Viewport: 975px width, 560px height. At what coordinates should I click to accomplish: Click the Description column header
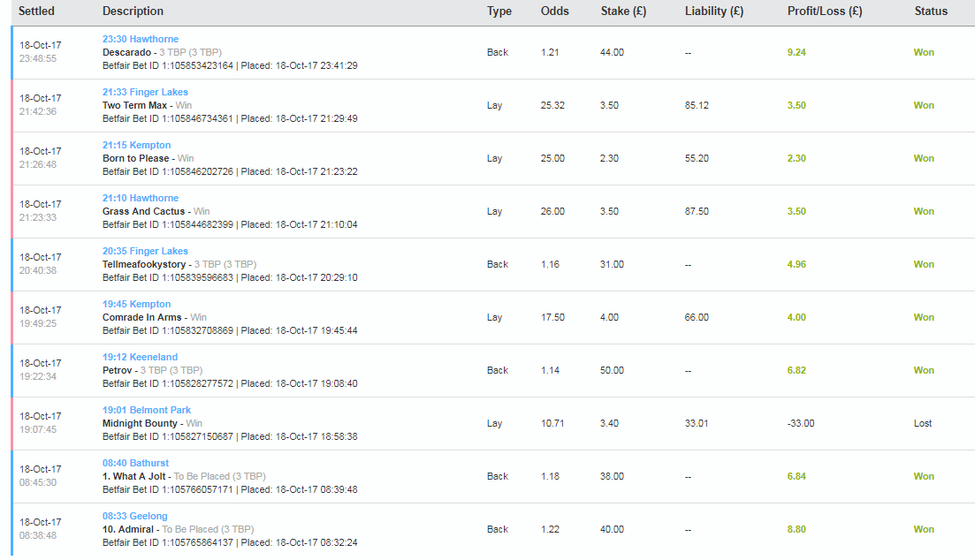click(x=133, y=11)
